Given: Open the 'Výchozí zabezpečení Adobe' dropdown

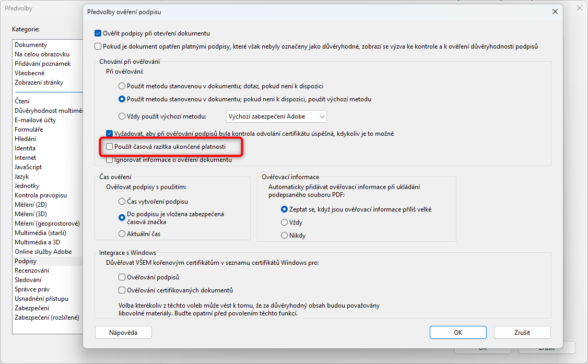Looking at the screenshot, I should tap(276, 116).
